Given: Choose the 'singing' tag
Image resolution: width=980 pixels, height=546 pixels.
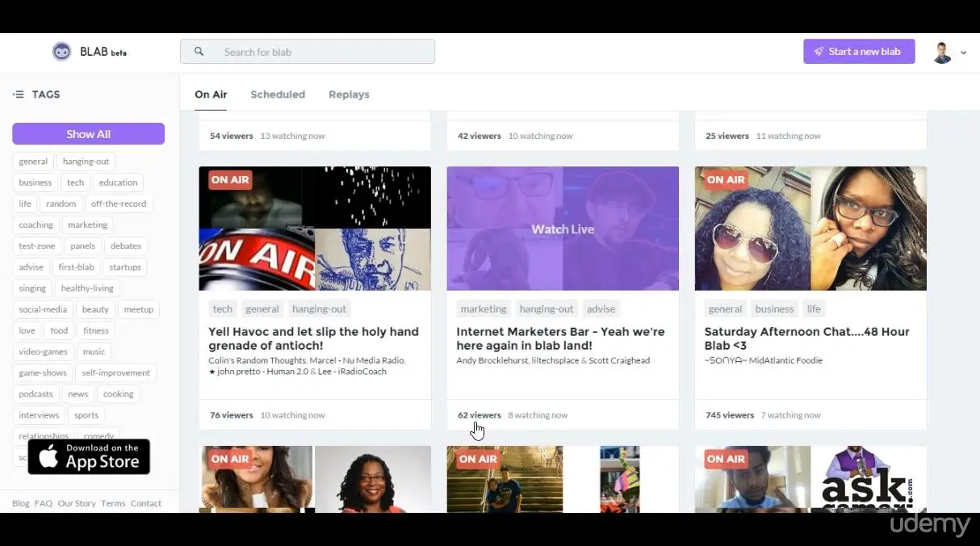Looking at the screenshot, I should pyautogui.click(x=32, y=288).
